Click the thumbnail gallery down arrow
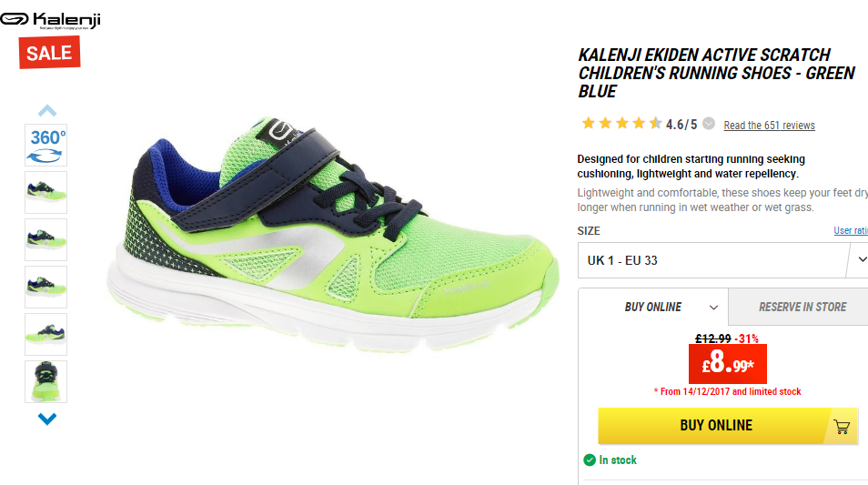The height and width of the screenshot is (485, 868). pyautogui.click(x=47, y=419)
